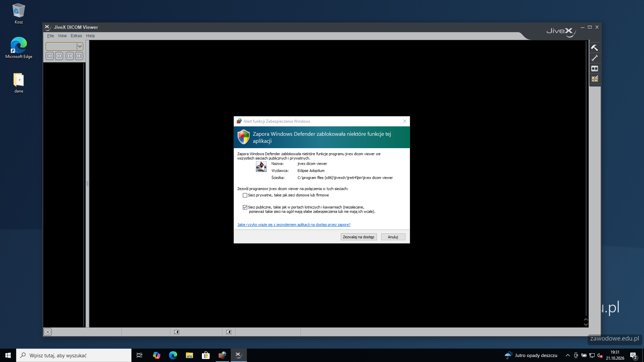This screenshot has height=362, width=644.
Task: Open Task View from the taskbar
Action: pos(140,355)
